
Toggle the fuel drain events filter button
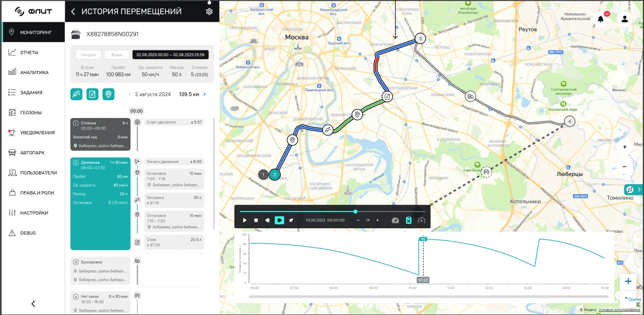92,95
